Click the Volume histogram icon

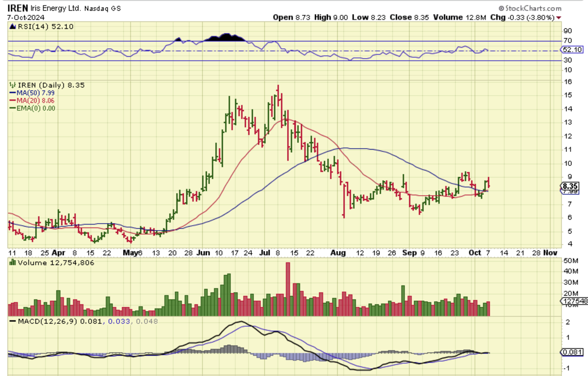13,263
